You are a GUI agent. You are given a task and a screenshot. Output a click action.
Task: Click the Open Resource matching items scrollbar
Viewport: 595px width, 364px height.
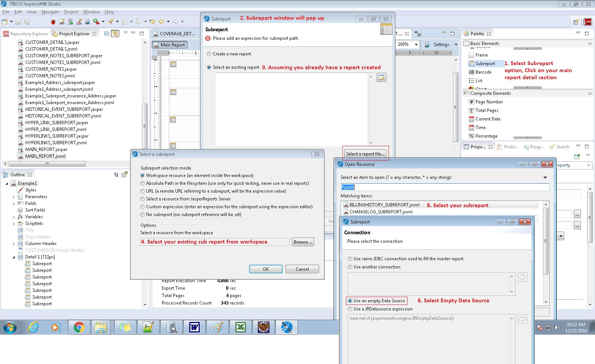coord(546,241)
